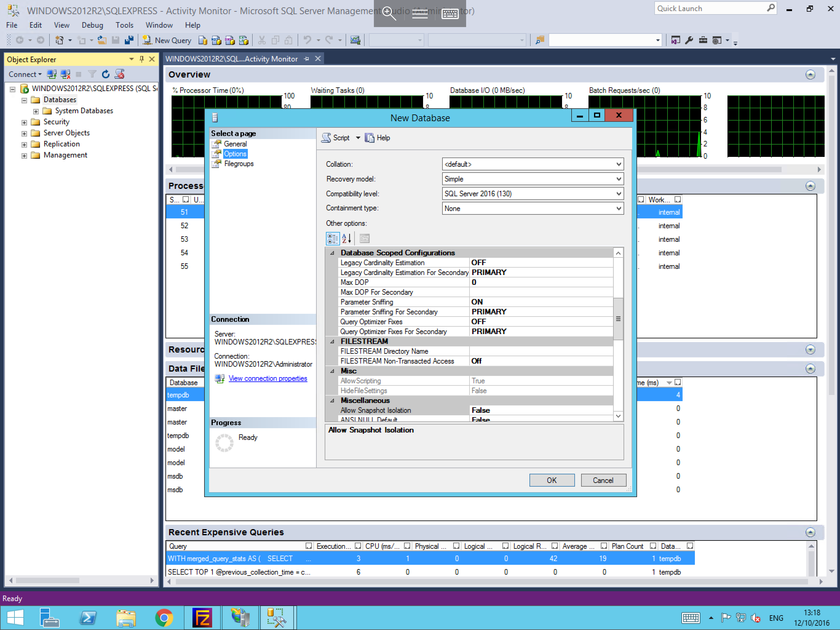The image size is (840, 630).
Task: Pin the Object Explorer panel
Action: 142,59
